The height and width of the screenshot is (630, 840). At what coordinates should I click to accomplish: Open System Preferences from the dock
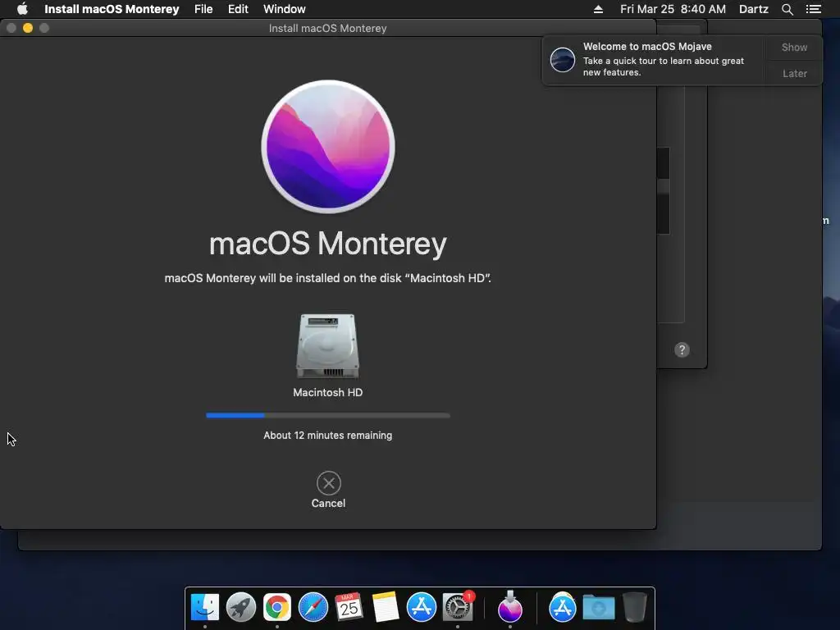(458, 608)
